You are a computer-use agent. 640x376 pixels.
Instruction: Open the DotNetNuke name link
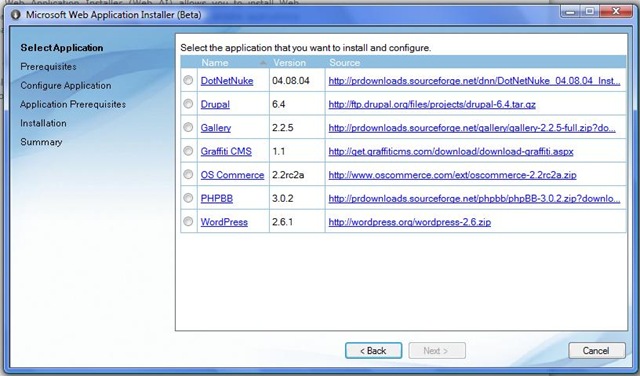coord(227,81)
